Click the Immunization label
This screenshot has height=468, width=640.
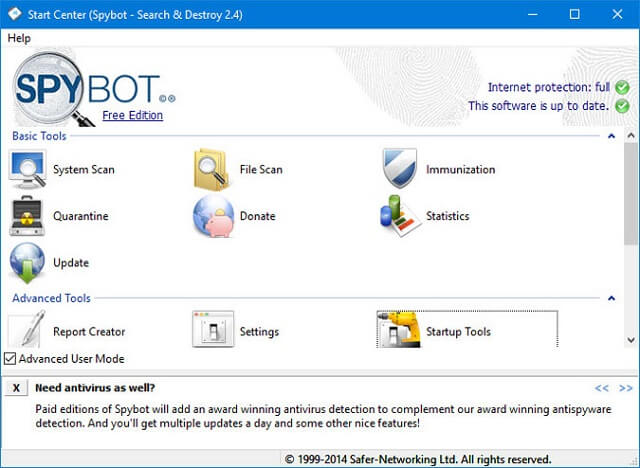pyautogui.click(x=461, y=169)
